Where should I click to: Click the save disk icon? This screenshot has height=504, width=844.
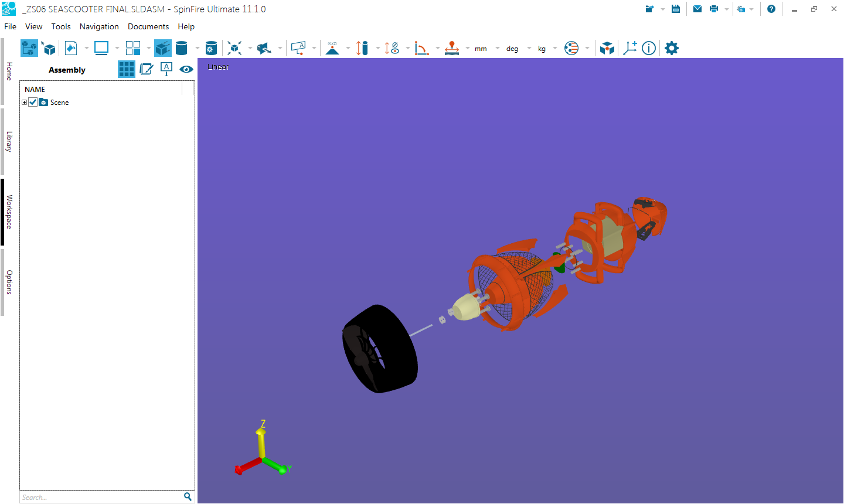[x=676, y=9]
